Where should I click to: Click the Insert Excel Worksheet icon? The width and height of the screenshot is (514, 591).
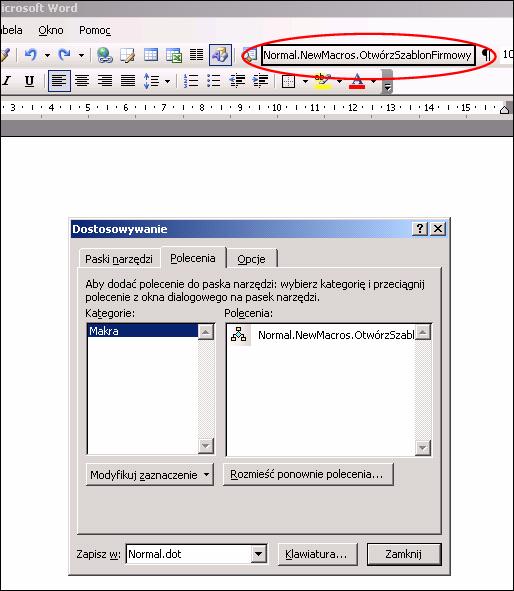(174, 55)
